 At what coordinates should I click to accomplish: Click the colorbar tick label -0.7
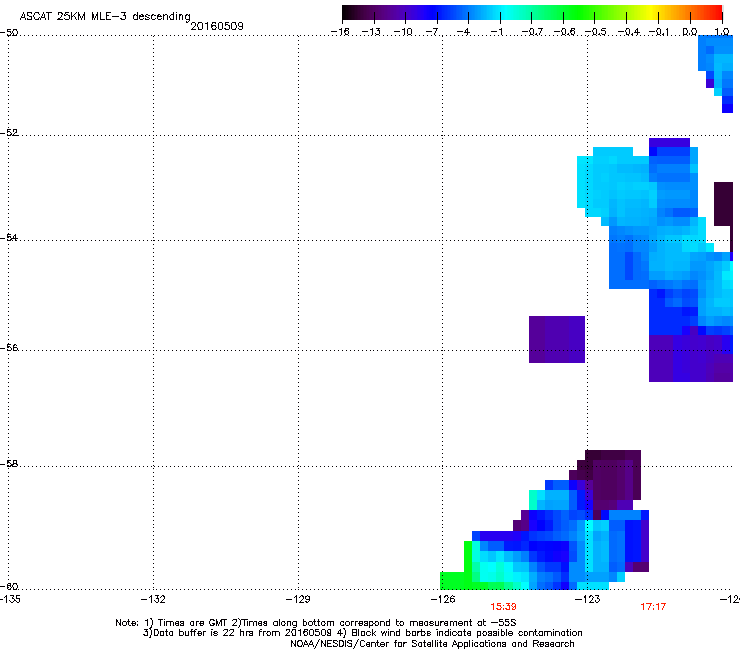[532, 32]
